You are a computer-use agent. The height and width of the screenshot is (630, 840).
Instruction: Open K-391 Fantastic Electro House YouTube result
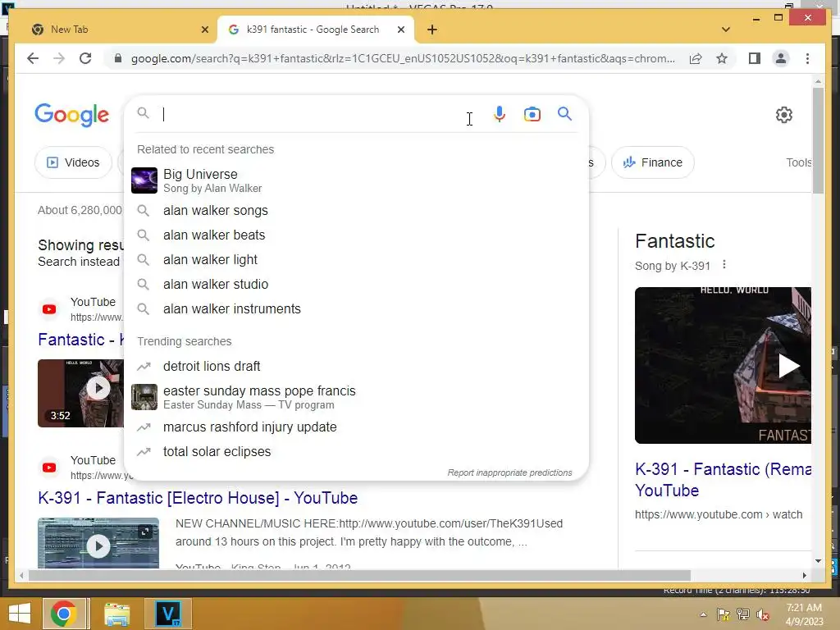(198, 498)
